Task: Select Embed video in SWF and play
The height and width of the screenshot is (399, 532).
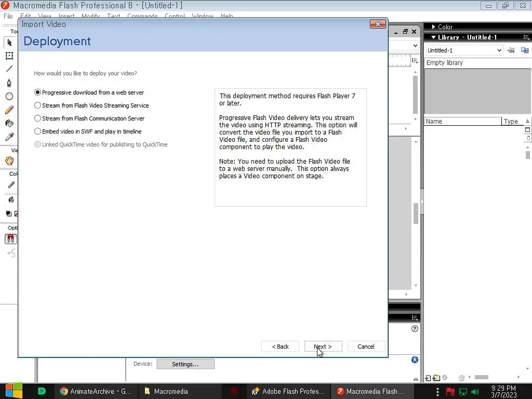Action: 88,131
